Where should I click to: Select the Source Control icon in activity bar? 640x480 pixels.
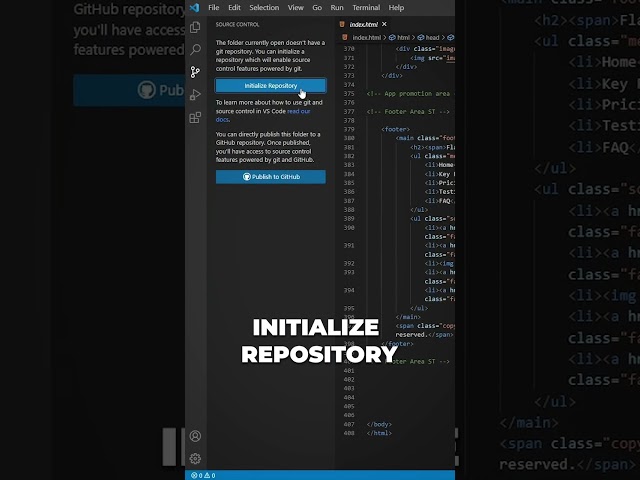[195, 72]
